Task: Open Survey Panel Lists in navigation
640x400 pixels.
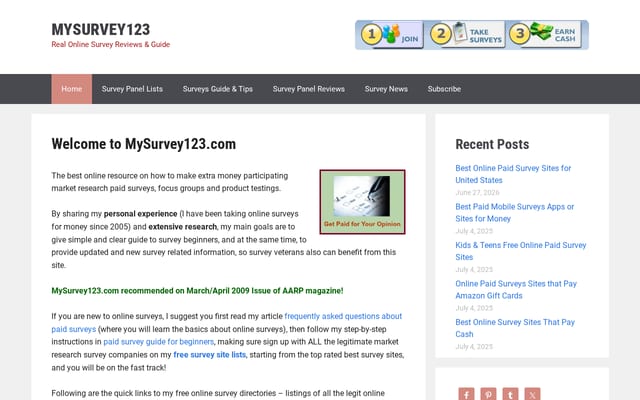Action: point(132,89)
